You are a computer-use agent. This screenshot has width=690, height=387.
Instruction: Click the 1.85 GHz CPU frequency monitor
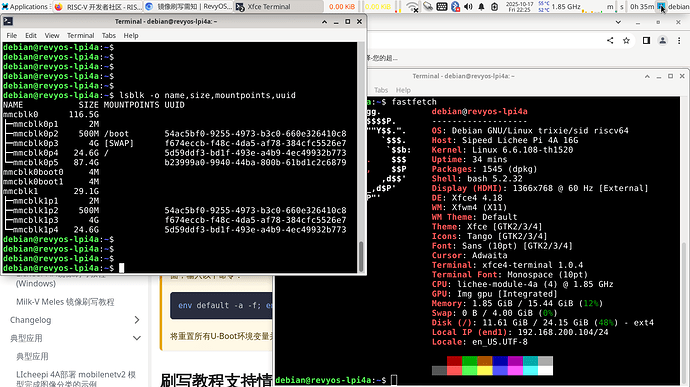566,7
